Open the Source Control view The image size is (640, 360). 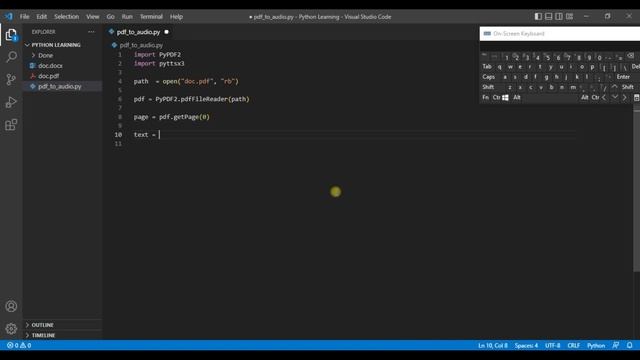tap(11, 79)
